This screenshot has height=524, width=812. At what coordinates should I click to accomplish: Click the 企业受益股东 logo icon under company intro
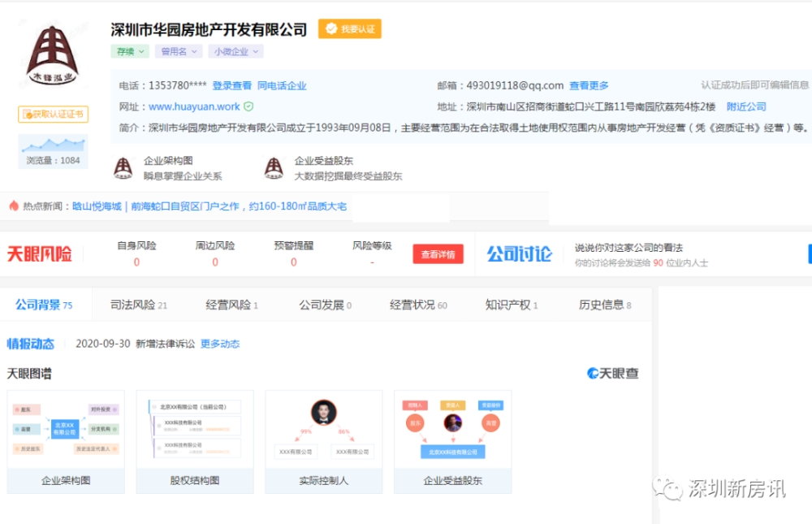pos(274,168)
